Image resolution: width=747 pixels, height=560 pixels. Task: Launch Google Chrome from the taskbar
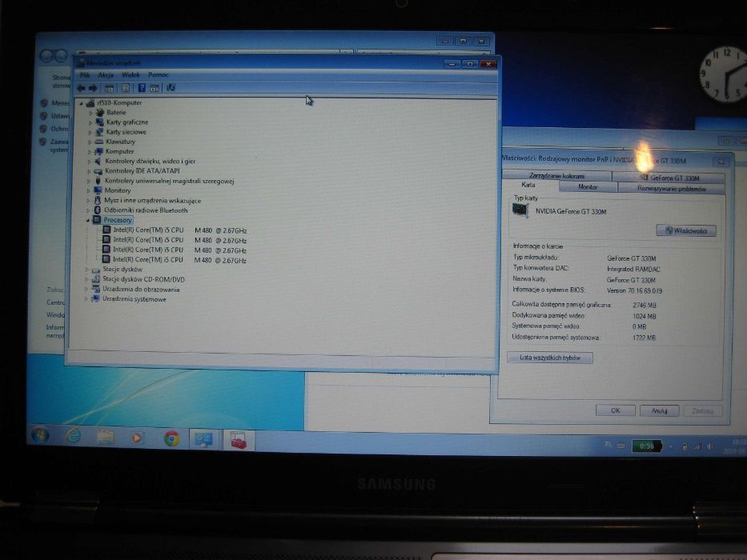point(172,438)
